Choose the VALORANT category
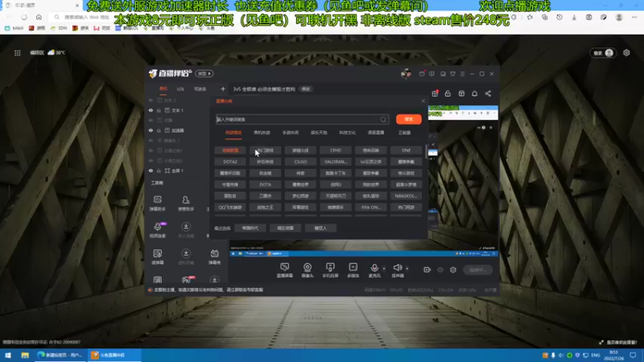This screenshot has width=644, height=362. click(x=336, y=162)
